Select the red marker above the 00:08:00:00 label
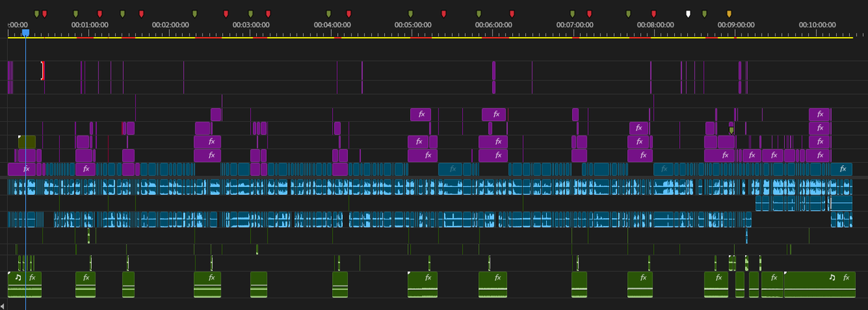Viewport: 868px width, 310px height. point(654,13)
